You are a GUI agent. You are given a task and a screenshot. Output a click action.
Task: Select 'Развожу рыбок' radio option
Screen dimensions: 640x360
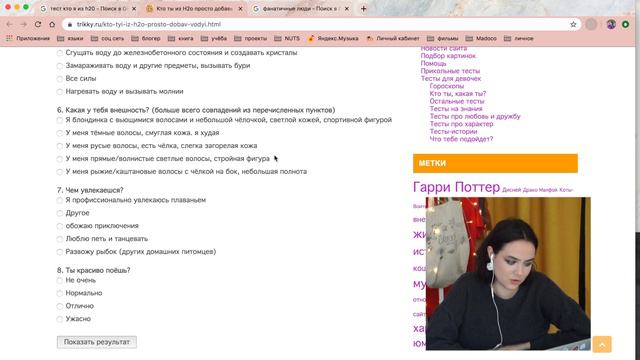coord(60,252)
